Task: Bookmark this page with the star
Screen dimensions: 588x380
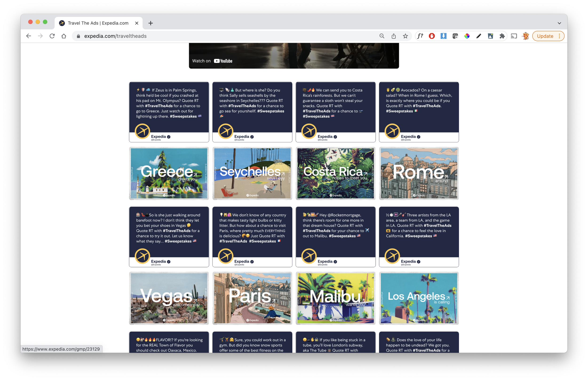Action: pyautogui.click(x=405, y=36)
